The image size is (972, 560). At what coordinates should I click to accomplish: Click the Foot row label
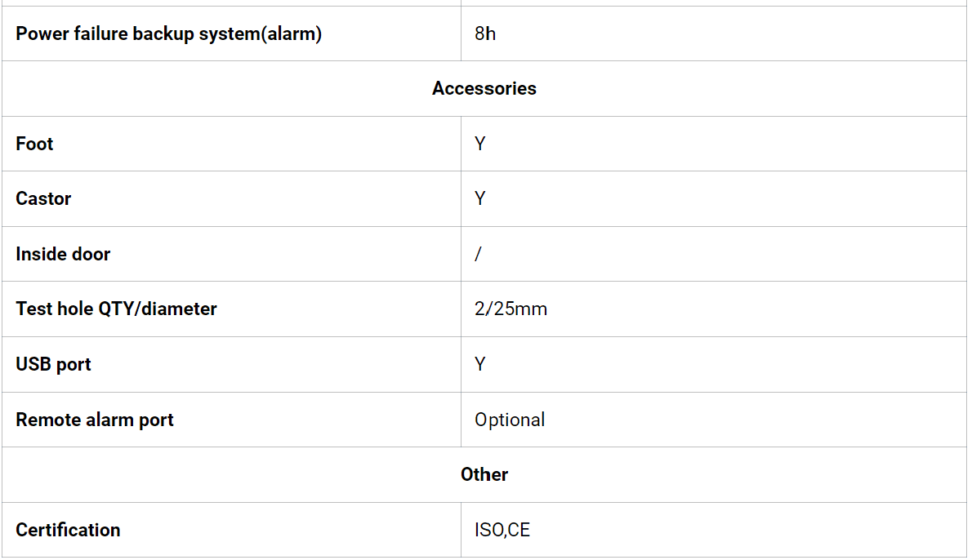34,144
